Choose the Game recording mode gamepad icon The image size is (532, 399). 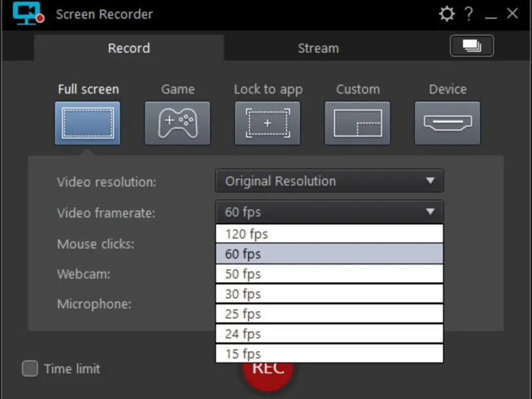click(178, 123)
